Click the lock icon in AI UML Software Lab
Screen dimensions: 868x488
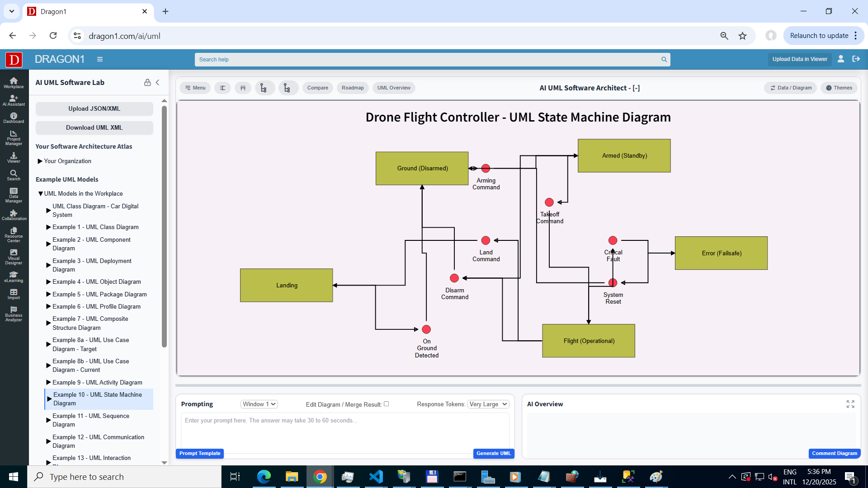pos(147,82)
